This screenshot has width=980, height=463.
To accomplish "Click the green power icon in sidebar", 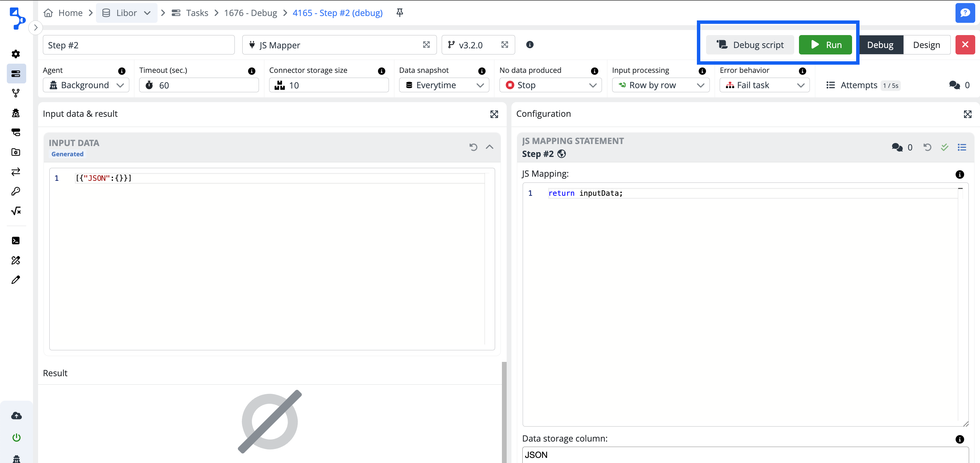I will (16, 437).
